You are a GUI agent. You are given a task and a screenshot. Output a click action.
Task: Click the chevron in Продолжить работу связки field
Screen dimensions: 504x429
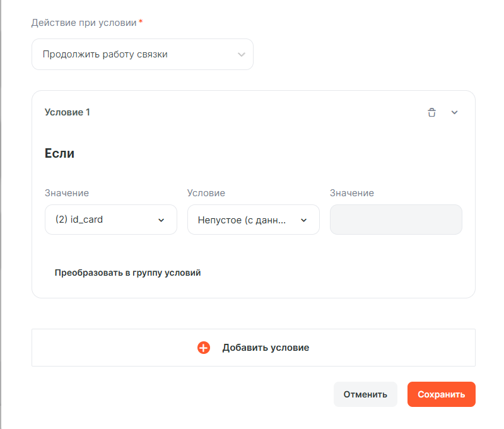tap(241, 54)
